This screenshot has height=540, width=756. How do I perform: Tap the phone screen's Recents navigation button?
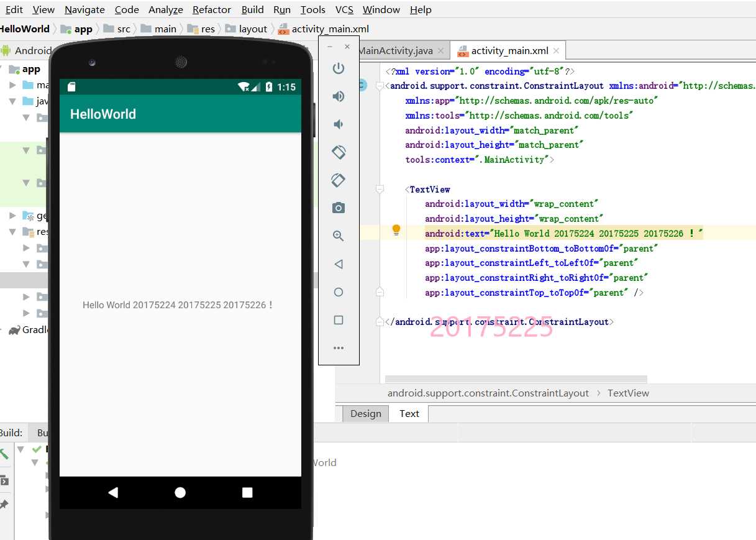coord(247,493)
